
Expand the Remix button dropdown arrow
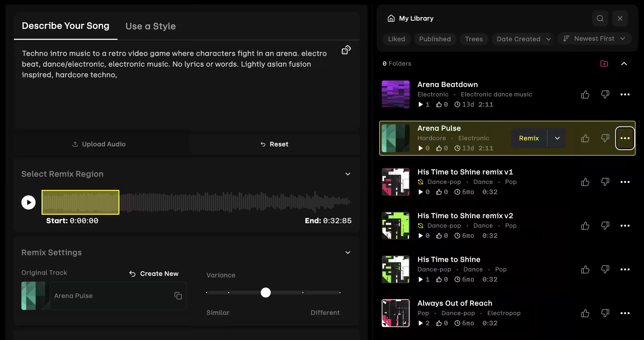[557, 138]
